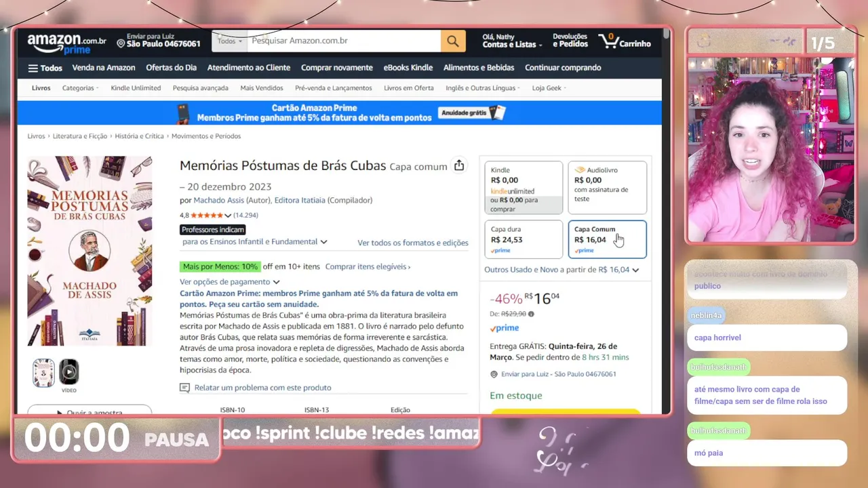
Task: Open the Todos hamburger menu
Action: (x=45, y=68)
